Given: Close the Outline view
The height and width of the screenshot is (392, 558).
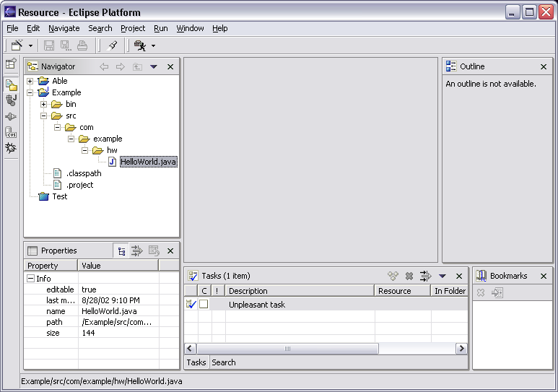Looking at the screenshot, I should pos(544,66).
